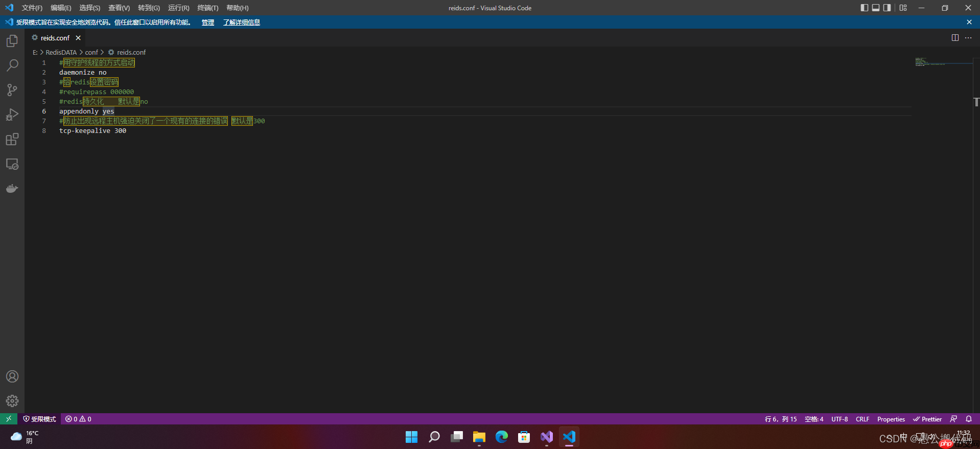The height and width of the screenshot is (449, 980).
Task: Open File Explorer from taskbar
Action: (479, 437)
